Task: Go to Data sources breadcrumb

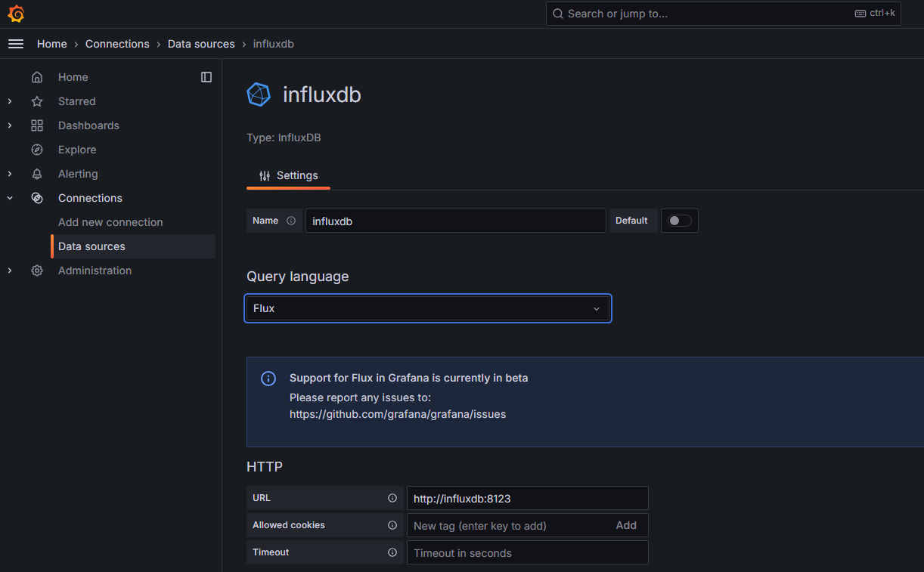Action: (x=201, y=44)
